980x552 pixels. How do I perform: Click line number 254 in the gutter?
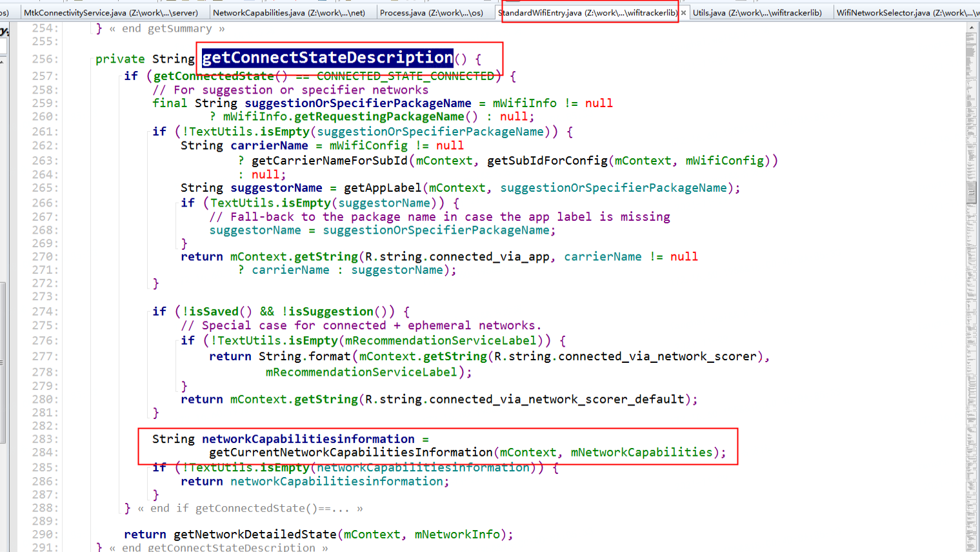(x=45, y=28)
